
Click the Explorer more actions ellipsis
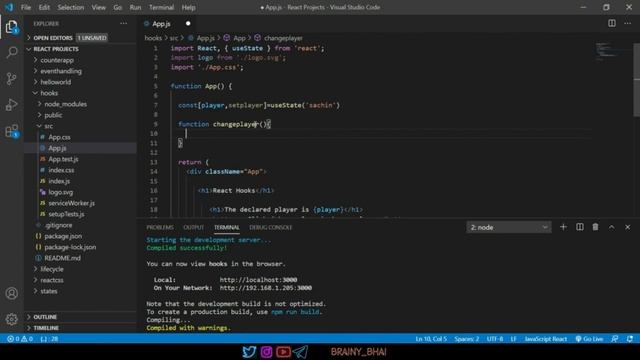coord(123,24)
